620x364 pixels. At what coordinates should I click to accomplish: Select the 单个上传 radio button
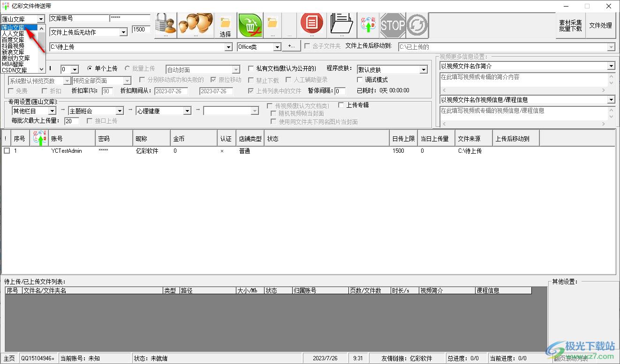tap(91, 69)
